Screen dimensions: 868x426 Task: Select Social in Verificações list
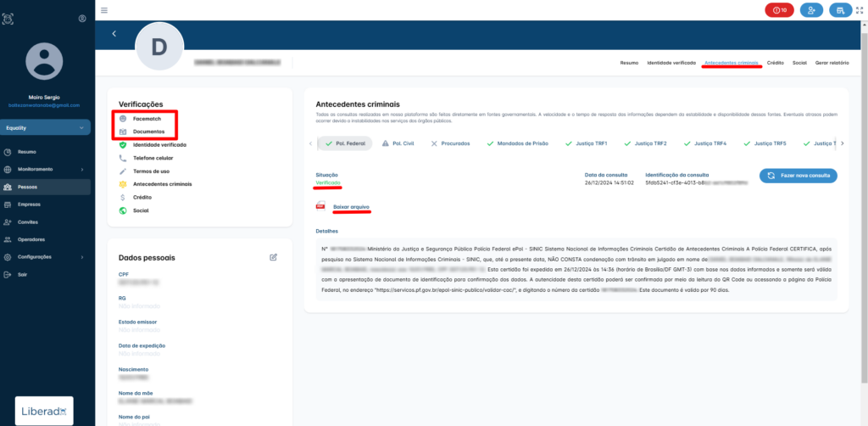pyautogui.click(x=141, y=210)
